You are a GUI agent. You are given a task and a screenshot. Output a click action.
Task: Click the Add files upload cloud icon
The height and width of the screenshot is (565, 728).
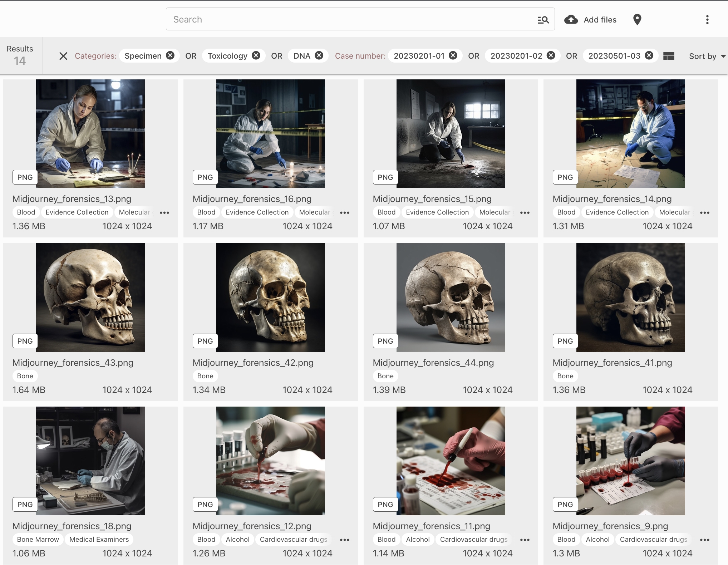click(571, 20)
